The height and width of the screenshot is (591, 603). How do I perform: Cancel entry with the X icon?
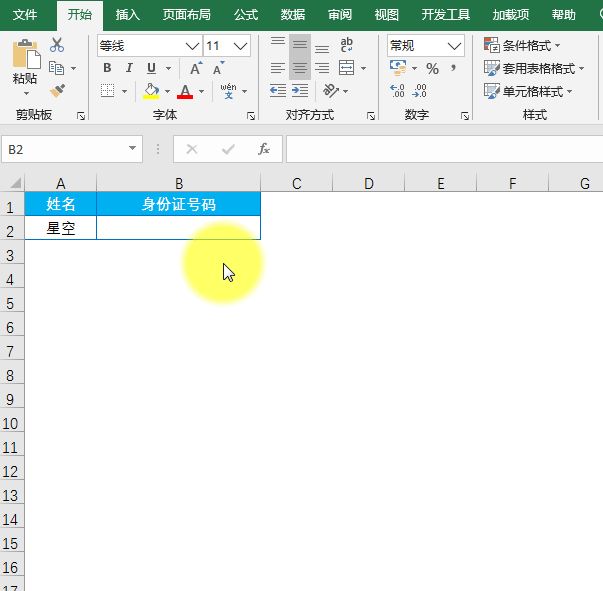click(192, 149)
